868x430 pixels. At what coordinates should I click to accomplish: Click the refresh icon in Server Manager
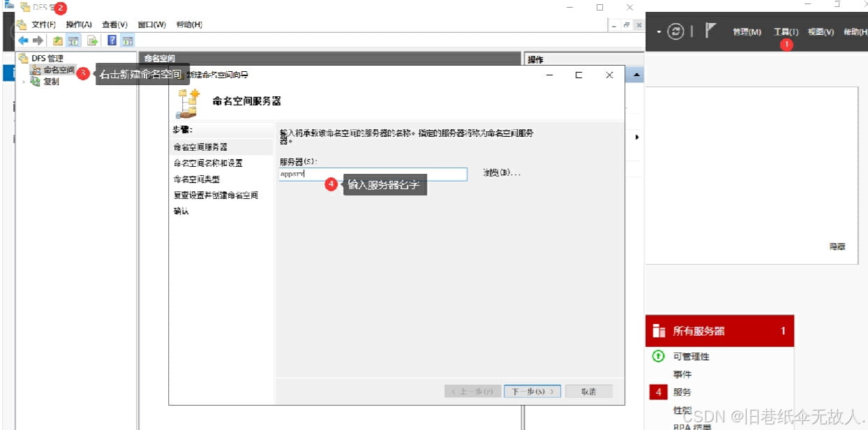point(675,32)
